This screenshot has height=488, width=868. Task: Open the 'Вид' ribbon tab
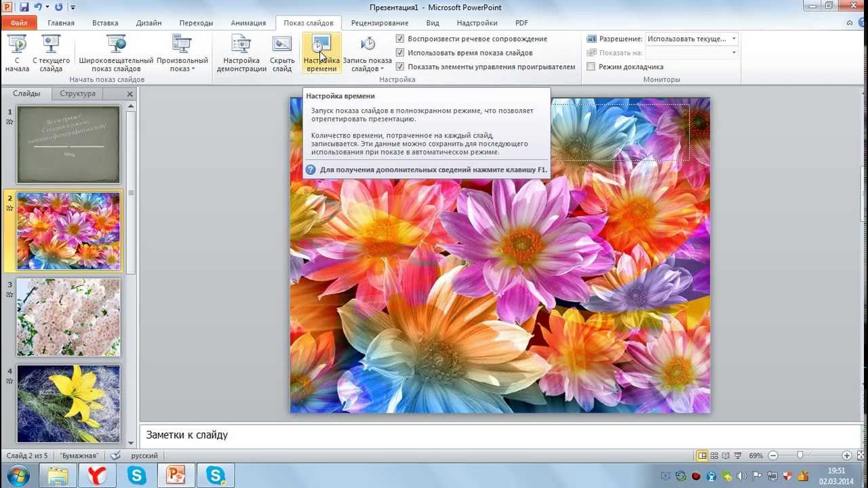[433, 23]
